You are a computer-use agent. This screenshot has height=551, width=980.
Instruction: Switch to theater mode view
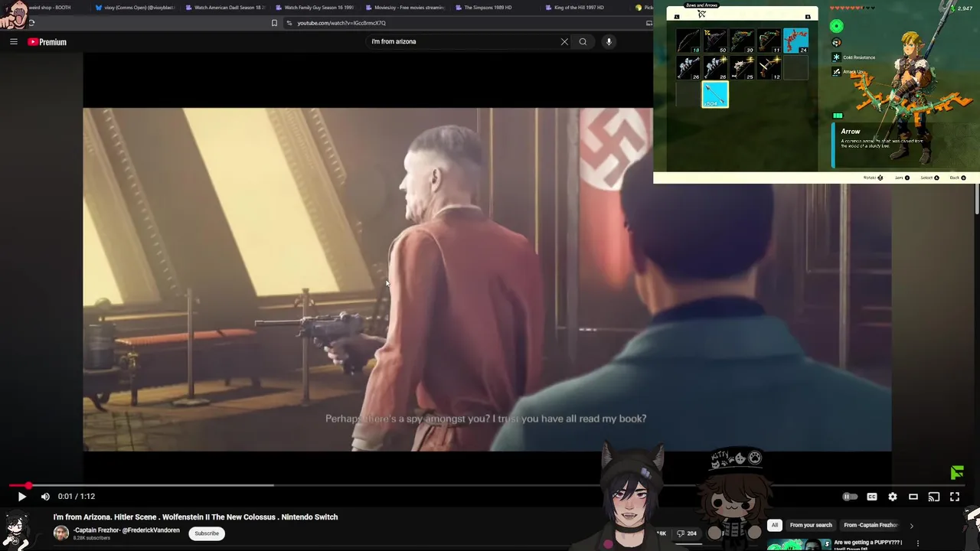point(913,497)
